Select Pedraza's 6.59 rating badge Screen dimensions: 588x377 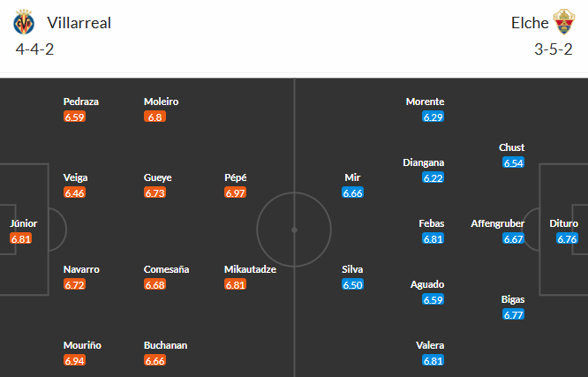75,117
